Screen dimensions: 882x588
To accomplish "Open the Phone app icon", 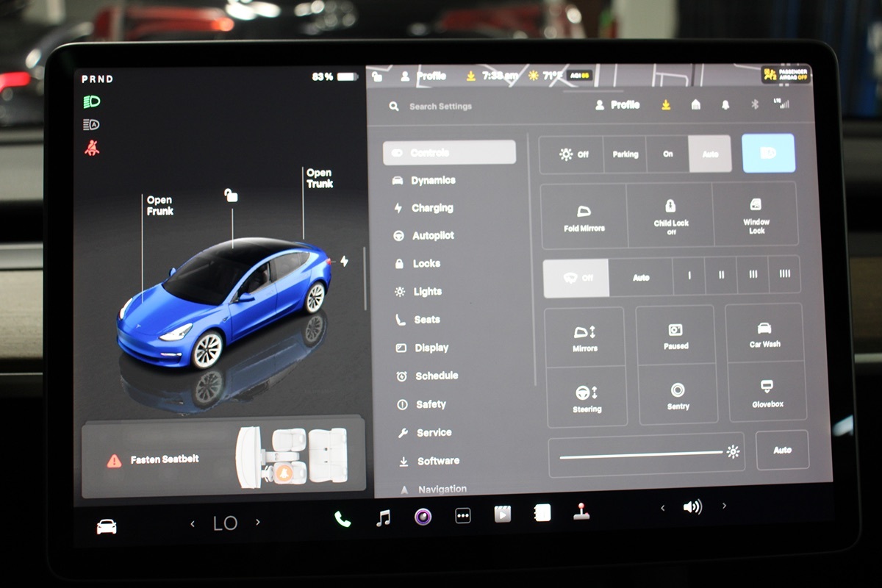I will 343,519.
